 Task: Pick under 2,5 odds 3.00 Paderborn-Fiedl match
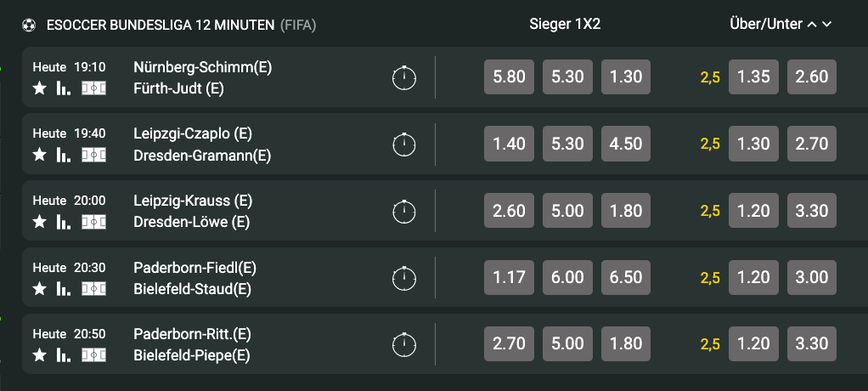click(812, 277)
